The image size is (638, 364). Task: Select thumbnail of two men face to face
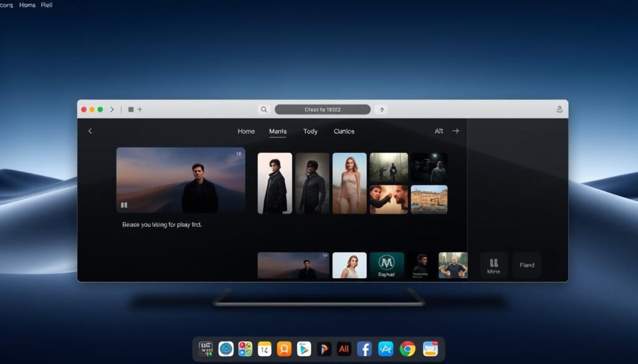[x=389, y=200]
